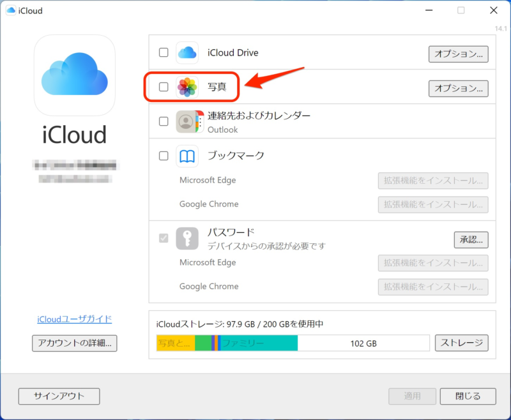Install Edge extension for ブックマーク

(433, 181)
